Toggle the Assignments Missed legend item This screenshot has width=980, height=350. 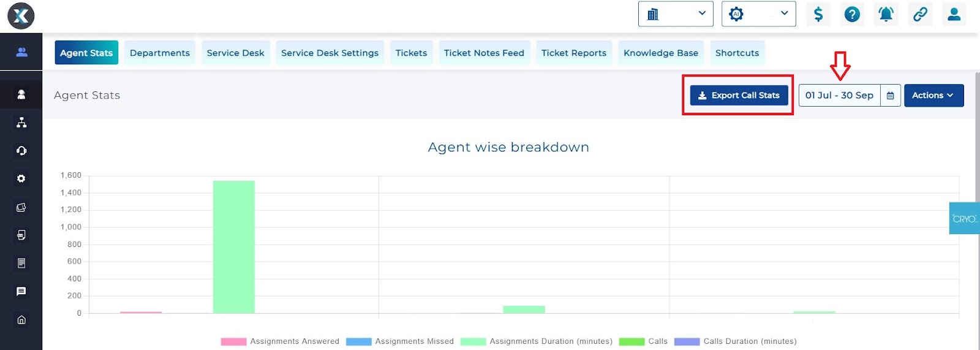point(400,341)
